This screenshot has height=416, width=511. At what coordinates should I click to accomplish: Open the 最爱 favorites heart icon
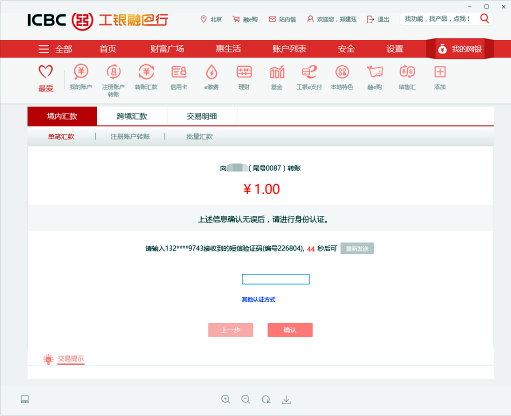(x=46, y=72)
